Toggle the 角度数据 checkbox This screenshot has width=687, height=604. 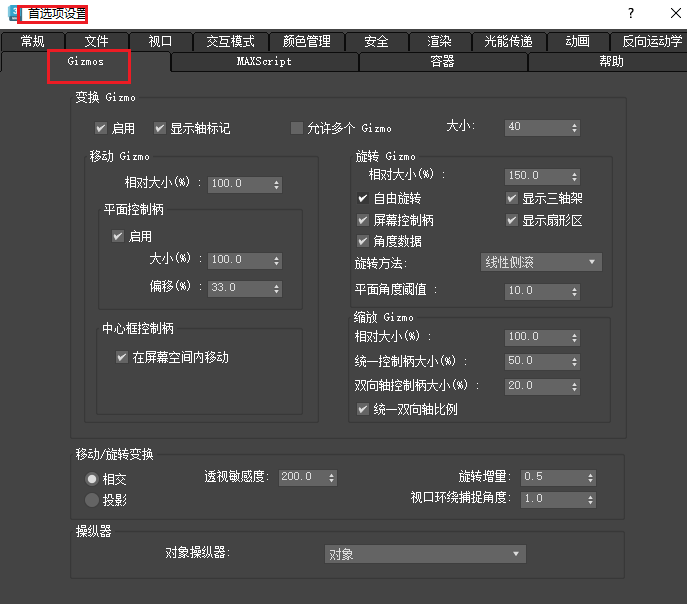363,241
